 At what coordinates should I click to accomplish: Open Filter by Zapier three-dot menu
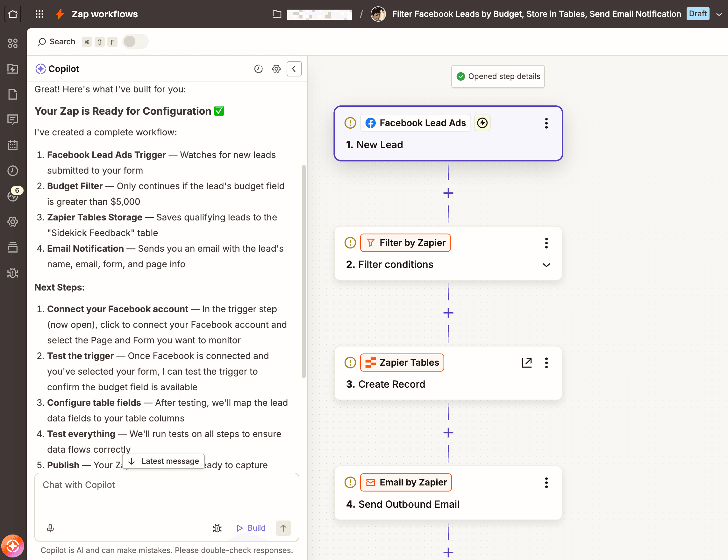coord(546,243)
